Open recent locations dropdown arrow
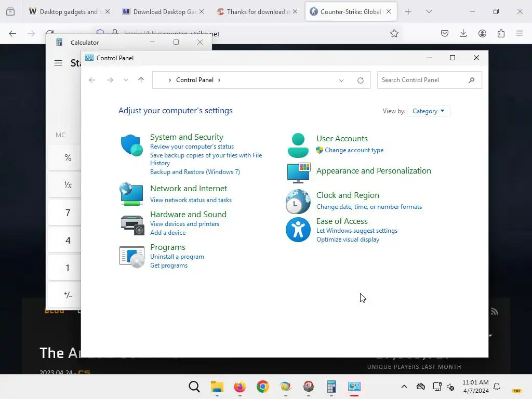 click(126, 80)
